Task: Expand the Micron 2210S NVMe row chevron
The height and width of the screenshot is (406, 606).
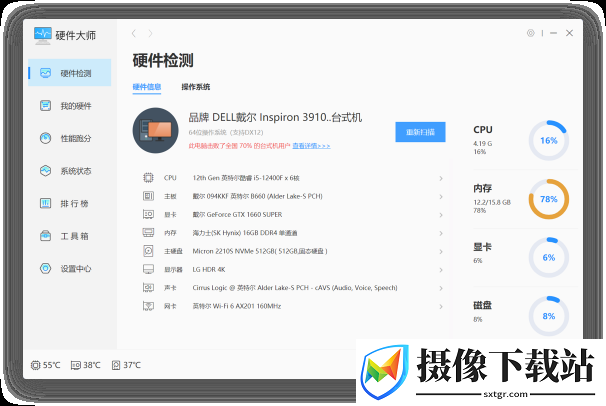Action: coord(441,251)
